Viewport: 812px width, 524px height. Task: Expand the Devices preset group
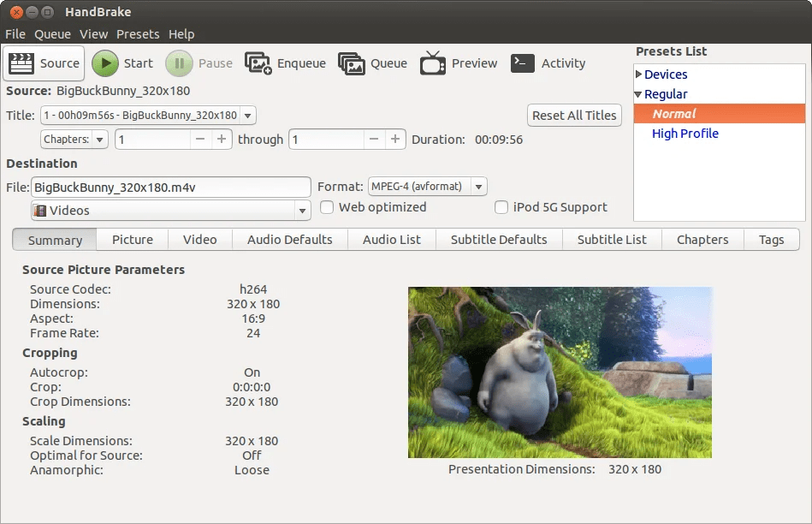point(637,74)
